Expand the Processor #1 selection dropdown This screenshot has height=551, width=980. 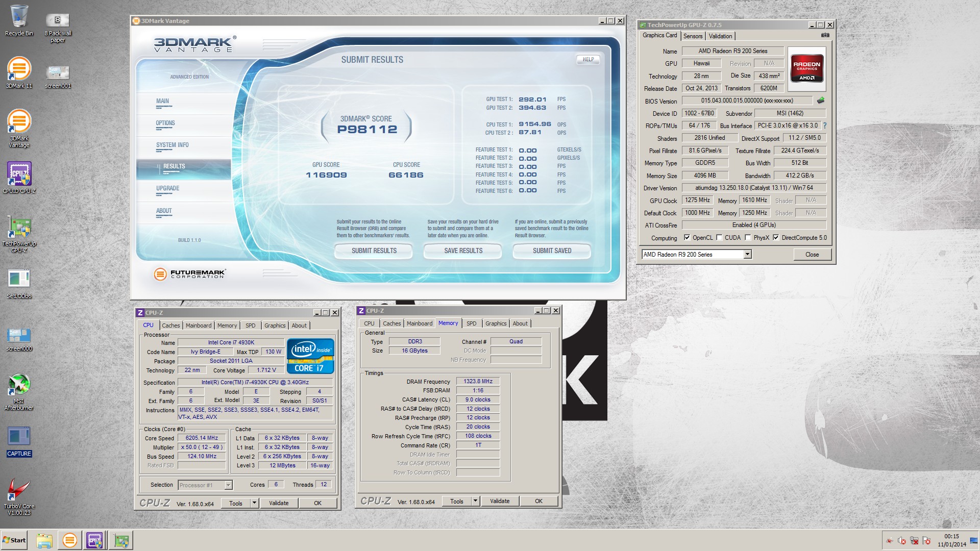228,485
